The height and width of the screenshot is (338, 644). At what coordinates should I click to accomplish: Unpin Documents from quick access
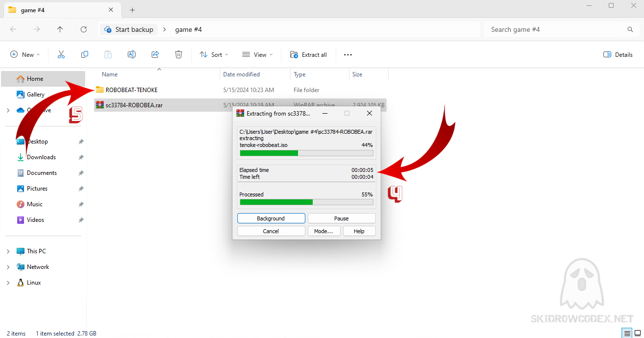click(81, 173)
